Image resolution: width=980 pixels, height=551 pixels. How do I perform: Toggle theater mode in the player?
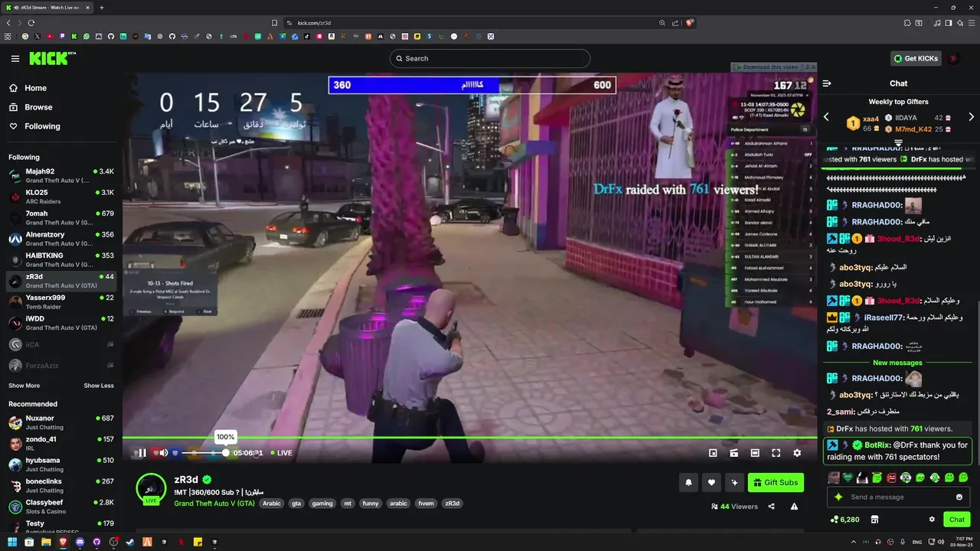[x=755, y=453]
